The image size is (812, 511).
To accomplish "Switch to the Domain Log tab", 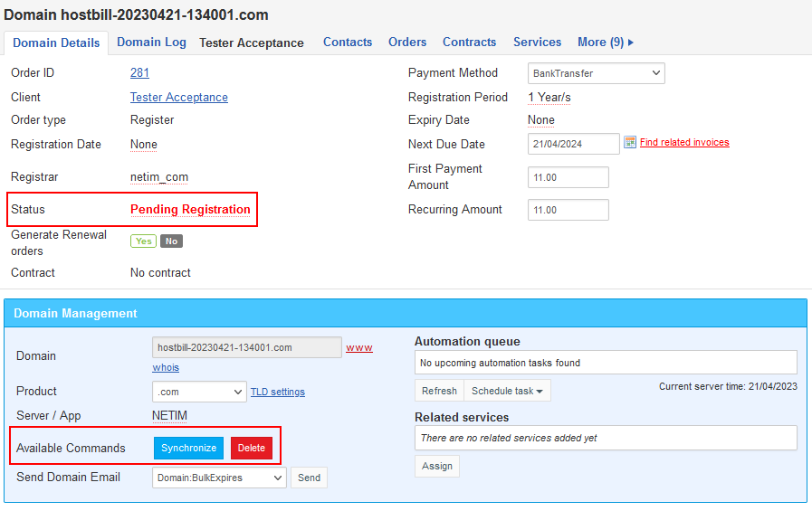I will (x=151, y=43).
